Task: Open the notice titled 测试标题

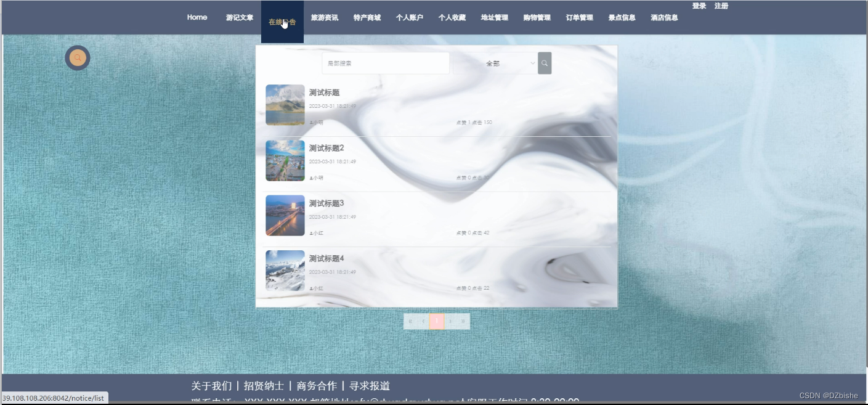Action: 324,92
